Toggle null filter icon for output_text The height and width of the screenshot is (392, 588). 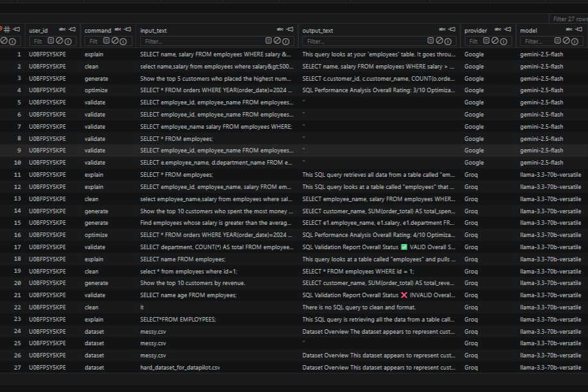click(439, 40)
